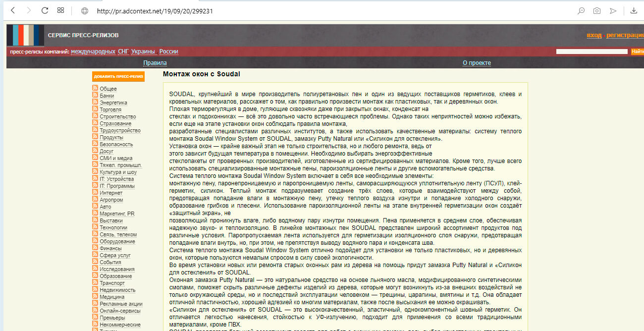Image resolution: width=644 pixels, height=331 pixels.
Task: Click the RSS icon next to Безопасность
Action: [x=95, y=144]
